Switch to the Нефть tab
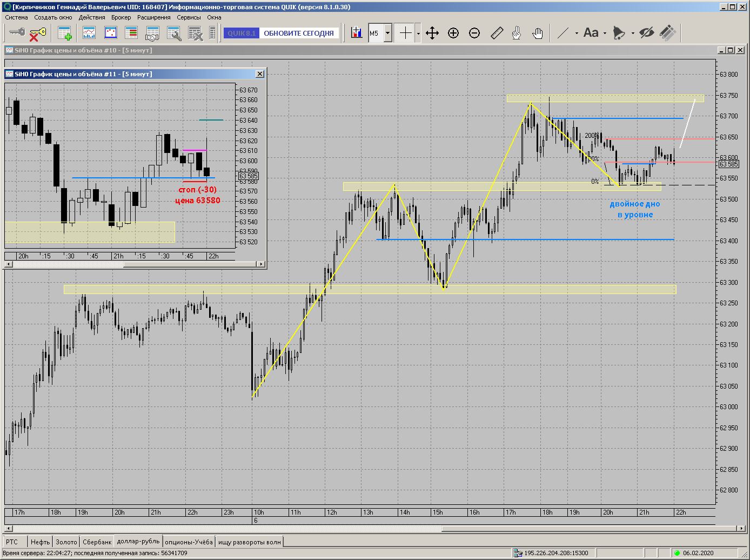This screenshot has width=750, height=560. [40, 542]
